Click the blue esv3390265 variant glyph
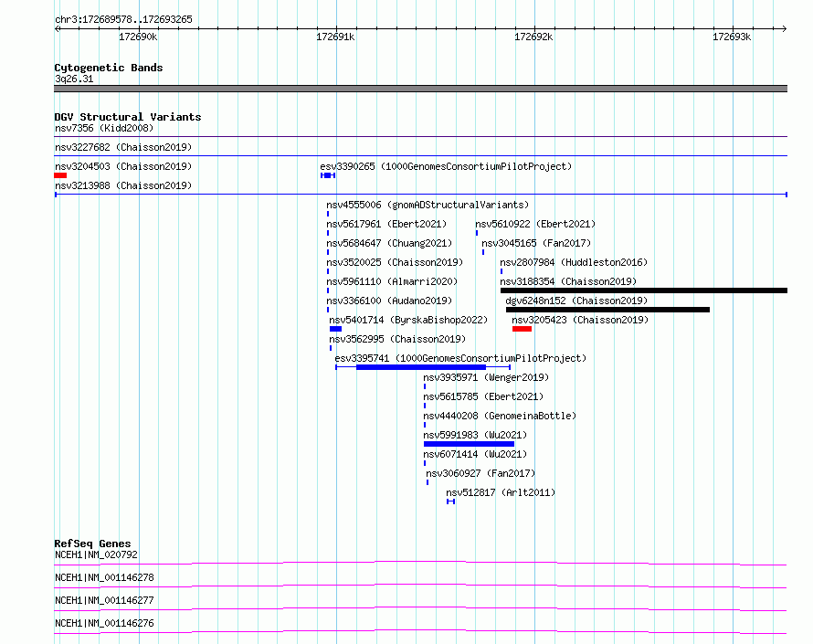This screenshot has width=813, height=644. [x=328, y=175]
